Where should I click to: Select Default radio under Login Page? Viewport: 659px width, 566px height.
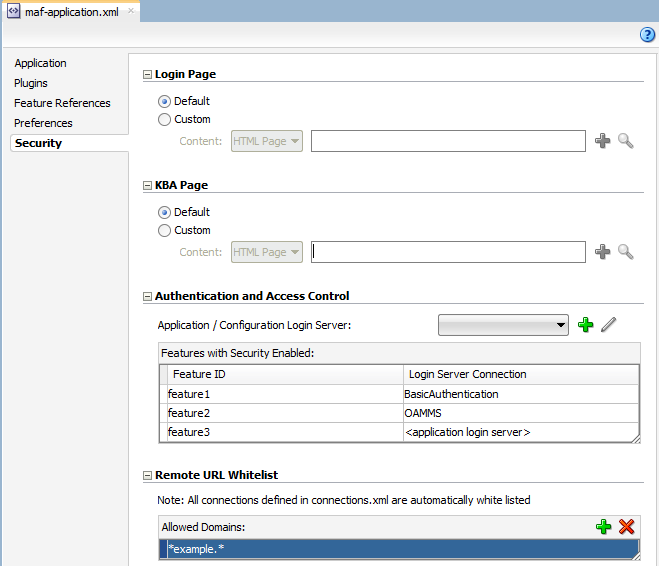164,101
